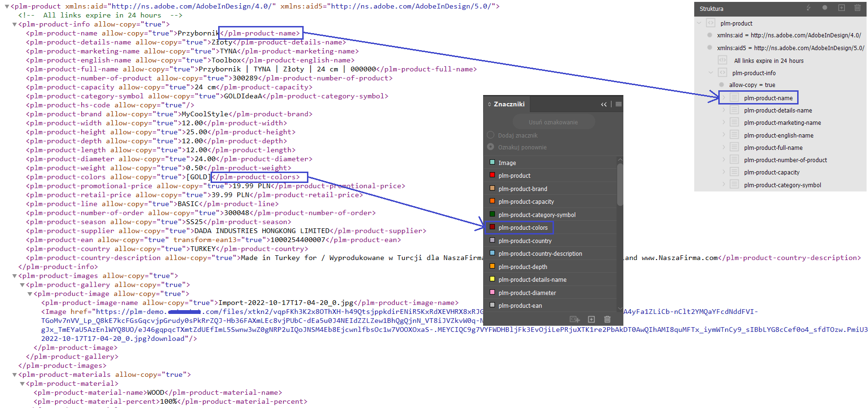868x408 pixels.
Task: Select the plm-product-brand tag in Znaczniki
Action: 551,189
